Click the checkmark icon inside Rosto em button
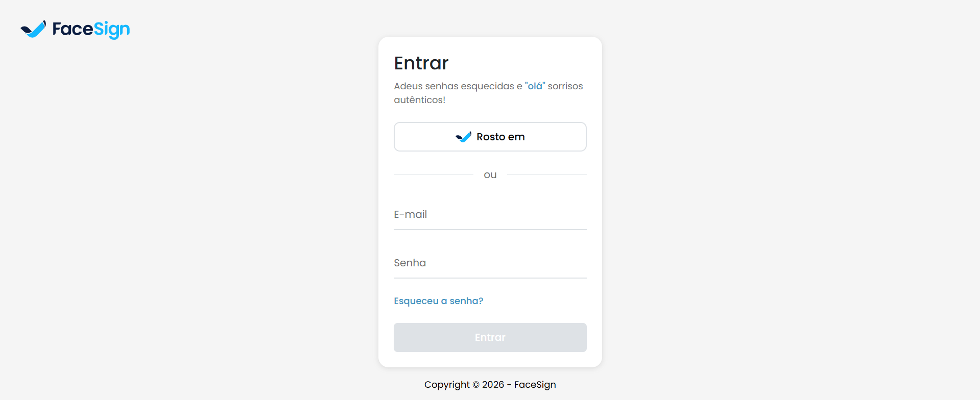980x400 pixels. (463, 137)
